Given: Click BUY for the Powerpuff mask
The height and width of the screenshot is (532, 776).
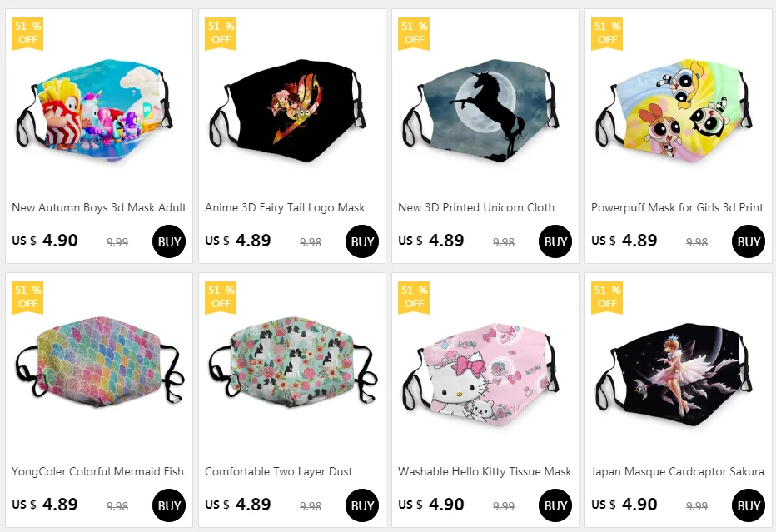Looking at the screenshot, I should [x=748, y=241].
